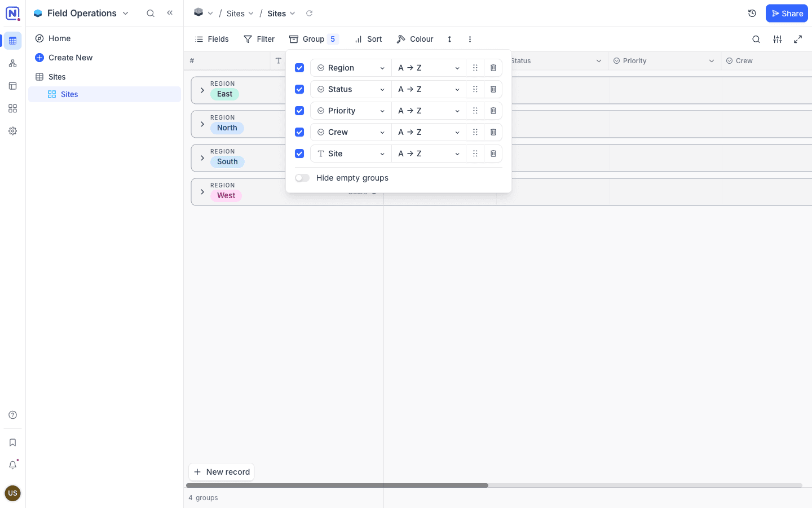812x508 pixels.
Task: Open notifications bell
Action: click(x=12, y=465)
